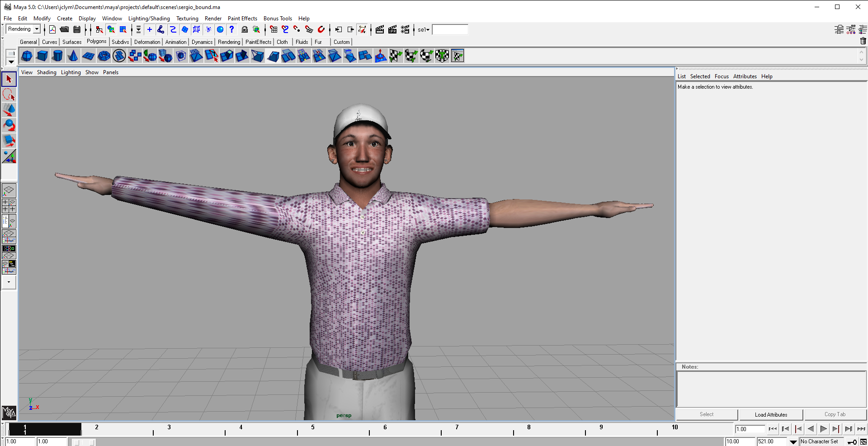
Task: Click frame 5 on the time slider
Action: point(312,429)
